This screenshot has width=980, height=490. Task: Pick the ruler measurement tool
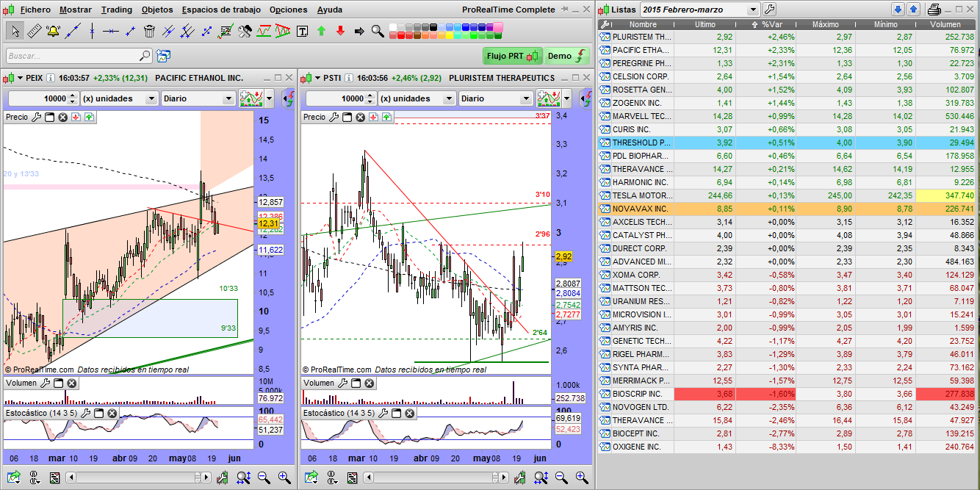coord(34,31)
